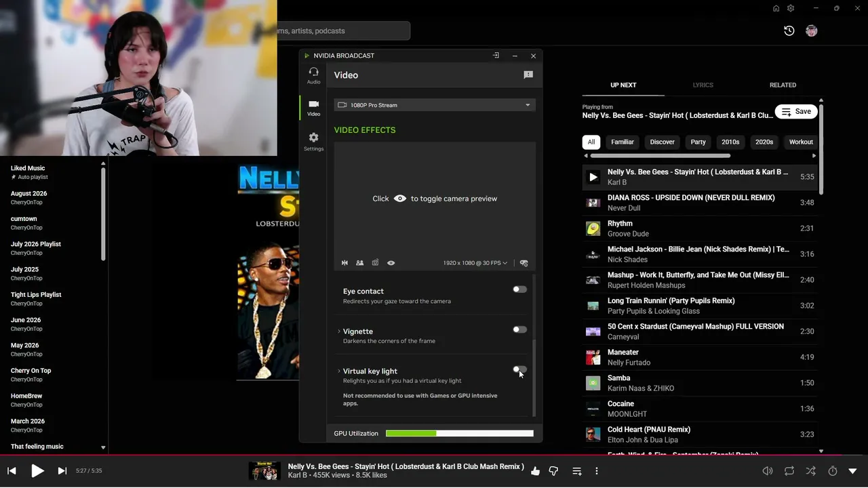Play the Nelly Vs. Bee Gees queue item
This screenshot has height=488, width=868.
click(x=701, y=177)
